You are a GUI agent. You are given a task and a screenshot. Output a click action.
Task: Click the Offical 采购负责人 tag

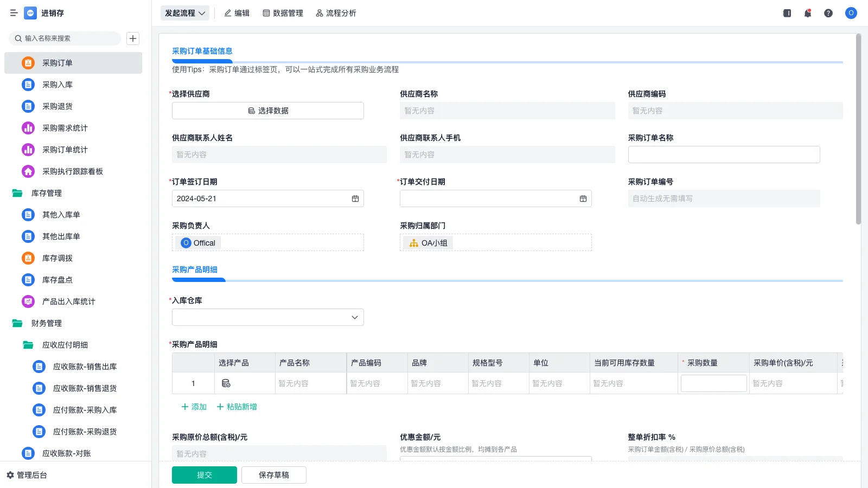198,243
